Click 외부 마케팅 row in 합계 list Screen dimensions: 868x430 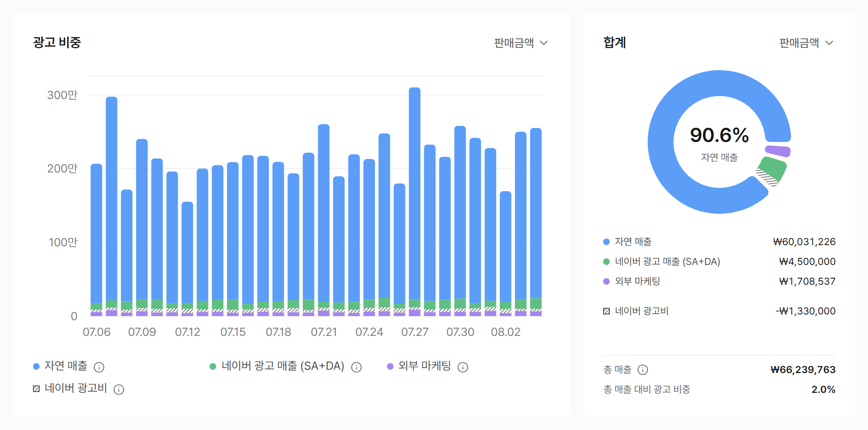719,281
